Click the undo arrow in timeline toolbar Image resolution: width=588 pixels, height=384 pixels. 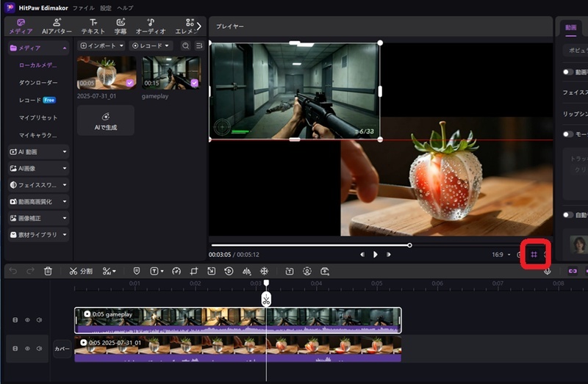tap(13, 271)
